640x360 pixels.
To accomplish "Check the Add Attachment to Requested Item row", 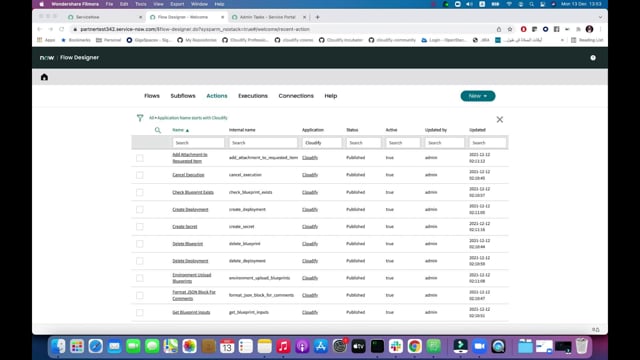I will (x=140, y=158).
